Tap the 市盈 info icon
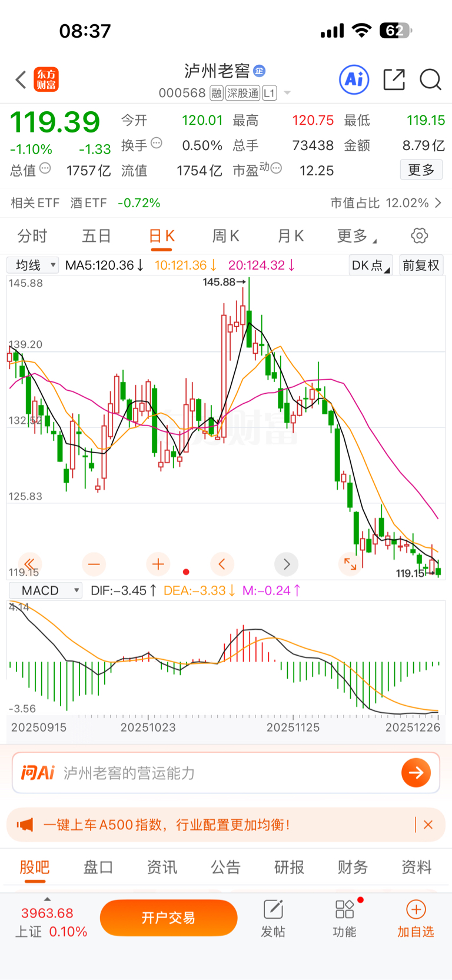The height and width of the screenshot is (980, 452). click(x=276, y=168)
